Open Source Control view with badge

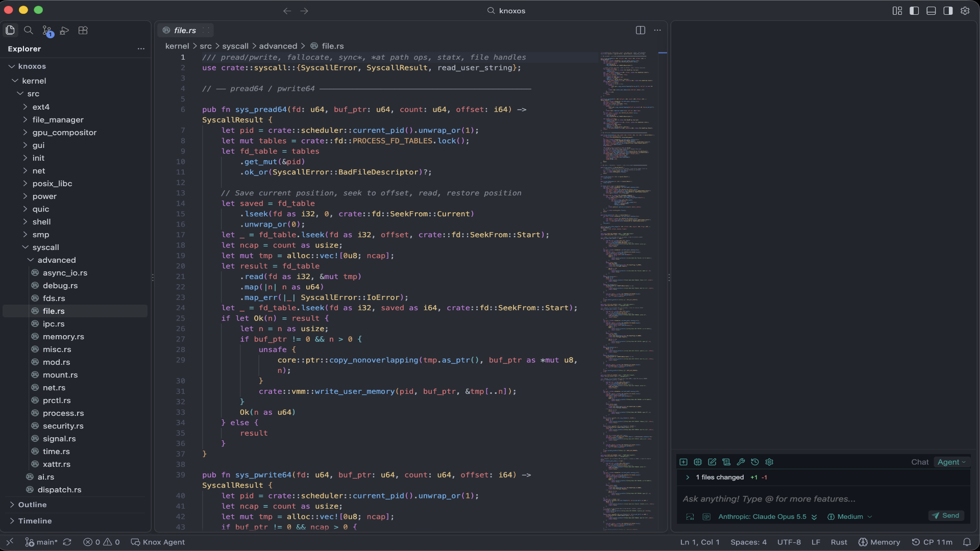tap(47, 31)
